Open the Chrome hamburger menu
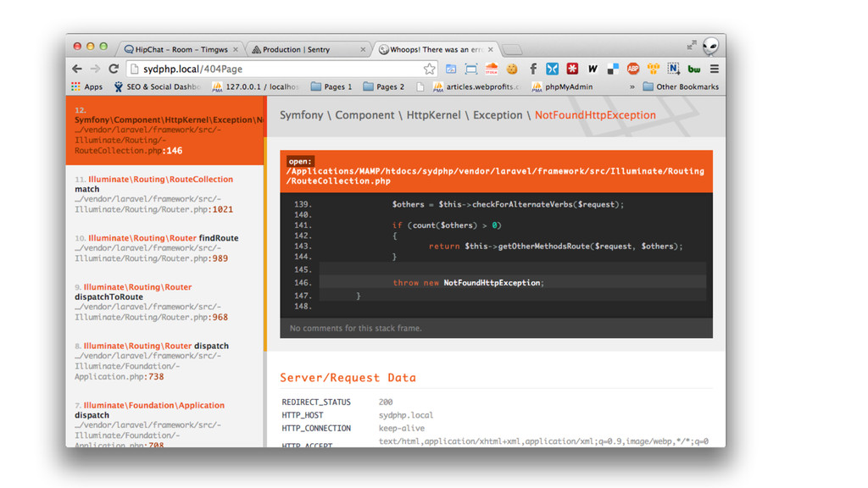Image resolution: width=868 pixels, height=488 pixels. pos(715,69)
